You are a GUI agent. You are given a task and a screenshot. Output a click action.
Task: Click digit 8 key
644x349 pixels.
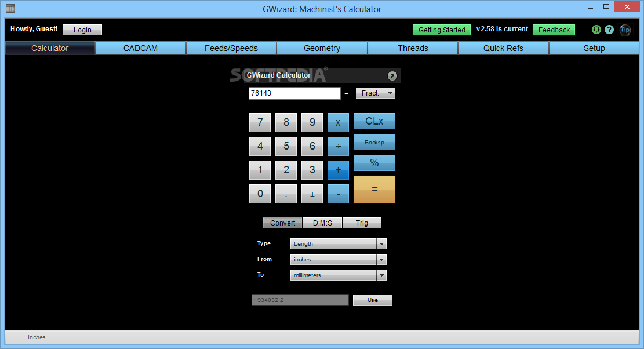[x=286, y=122]
